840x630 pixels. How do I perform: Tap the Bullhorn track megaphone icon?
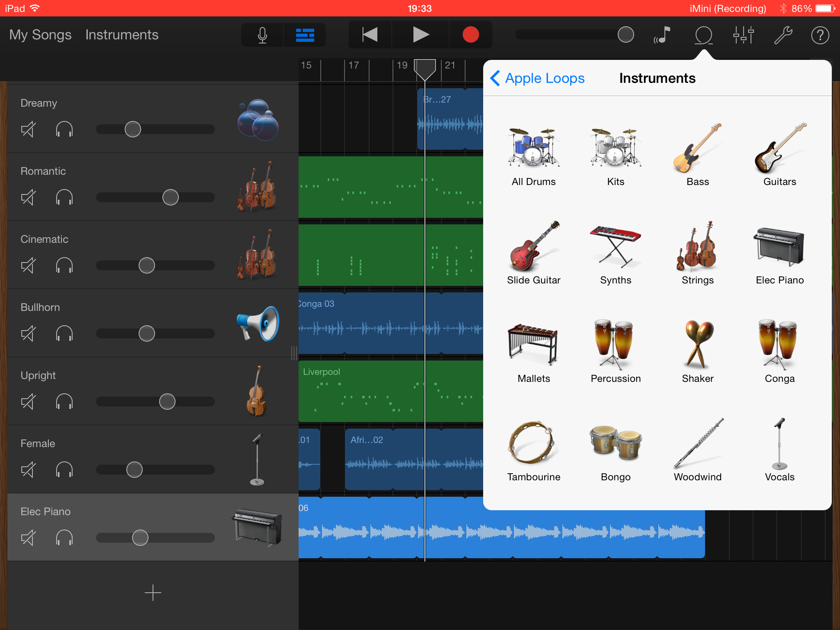(x=258, y=323)
